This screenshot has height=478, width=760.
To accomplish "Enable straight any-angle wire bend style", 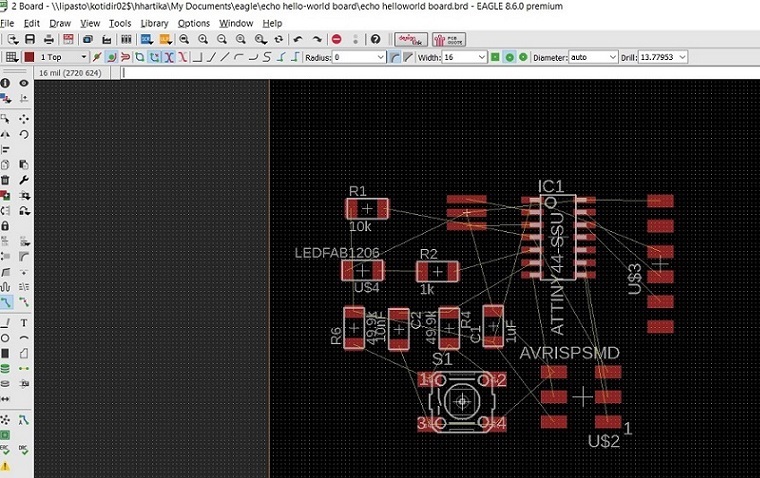I will tap(224, 57).
